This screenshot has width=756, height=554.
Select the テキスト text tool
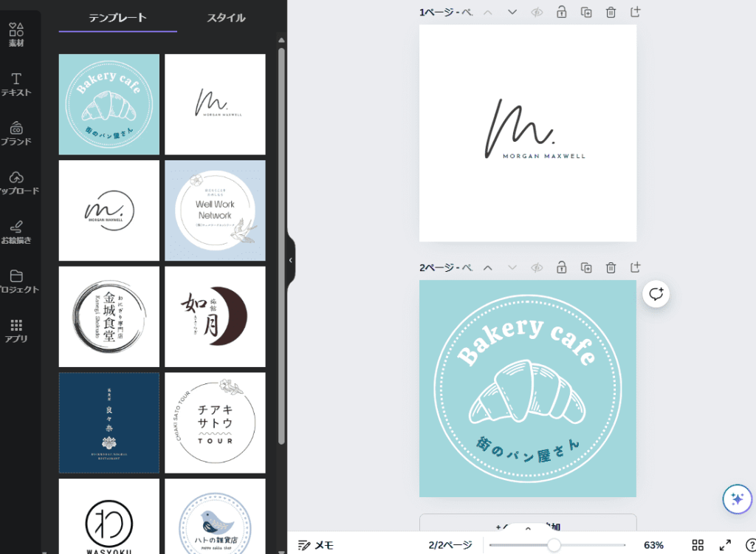pyautogui.click(x=16, y=84)
